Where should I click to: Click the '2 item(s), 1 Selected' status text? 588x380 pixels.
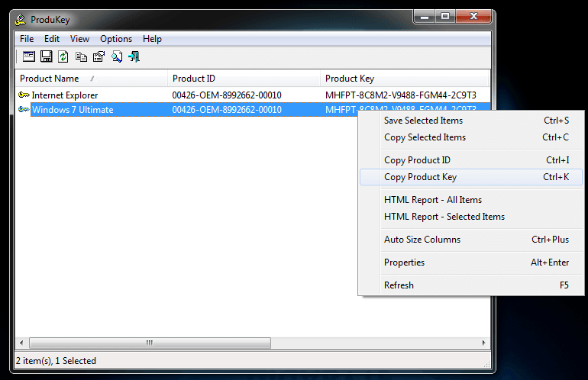point(56,361)
